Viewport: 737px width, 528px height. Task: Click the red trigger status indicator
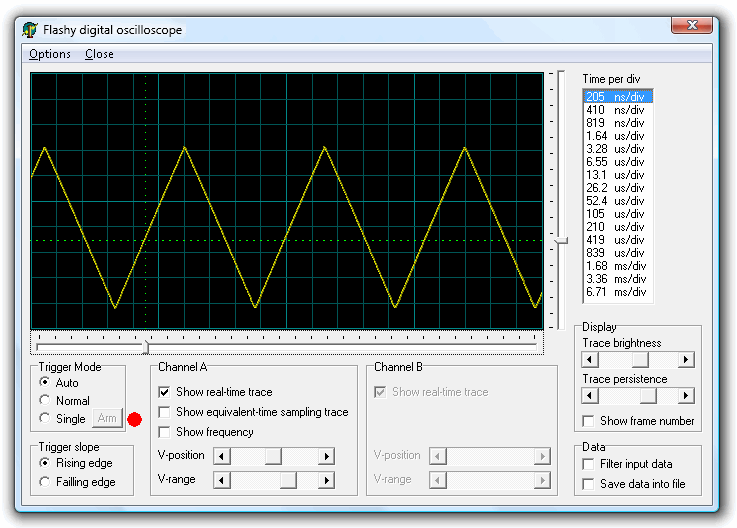pyautogui.click(x=134, y=419)
